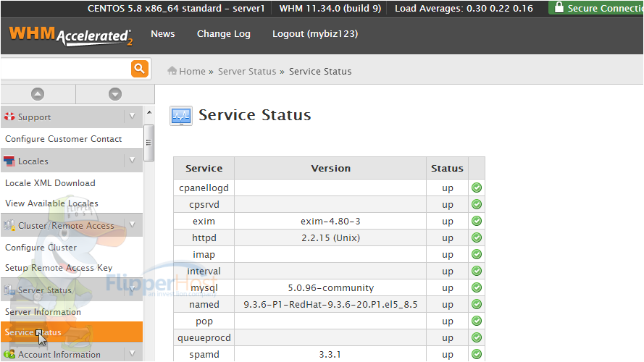
Task: Toggle the Account Information section arrow
Action: 133,354
